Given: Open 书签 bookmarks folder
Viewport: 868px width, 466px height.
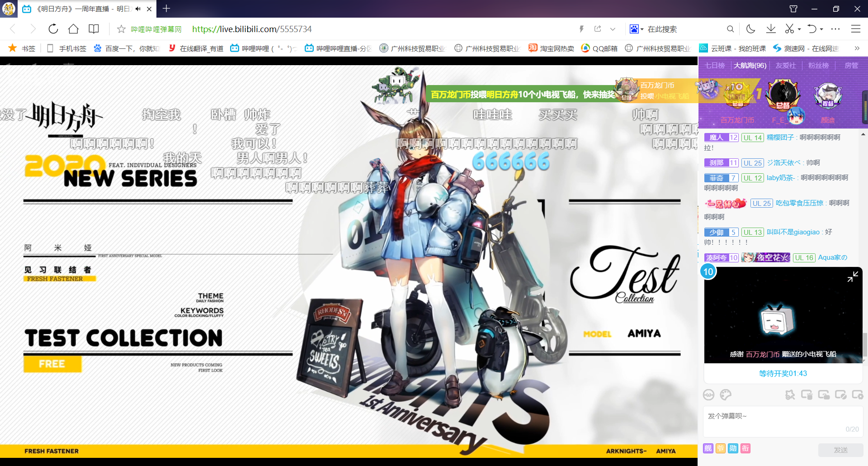Looking at the screenshot, I should pos(22,48).
